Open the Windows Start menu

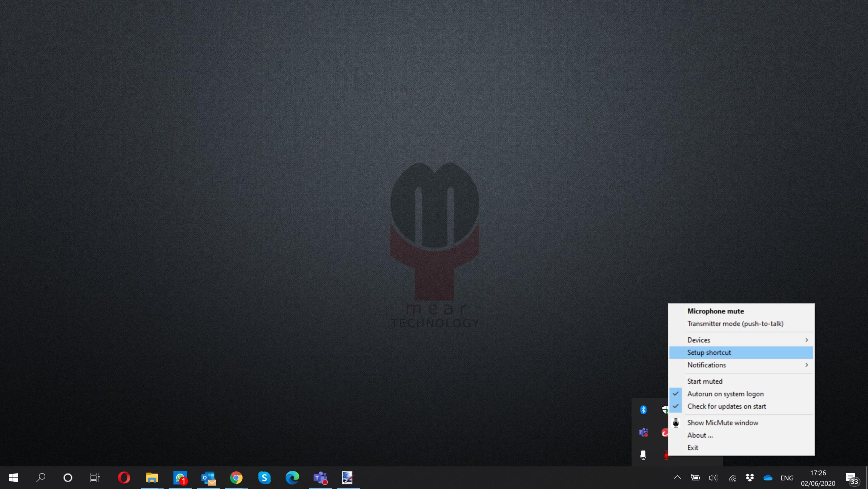click(14, 478)
